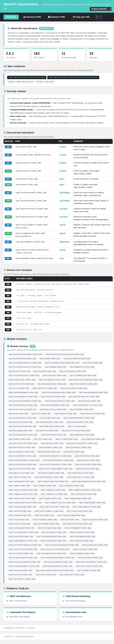
Task: Click the /api/navbar/index.php module chip
Action: point(19,439)
